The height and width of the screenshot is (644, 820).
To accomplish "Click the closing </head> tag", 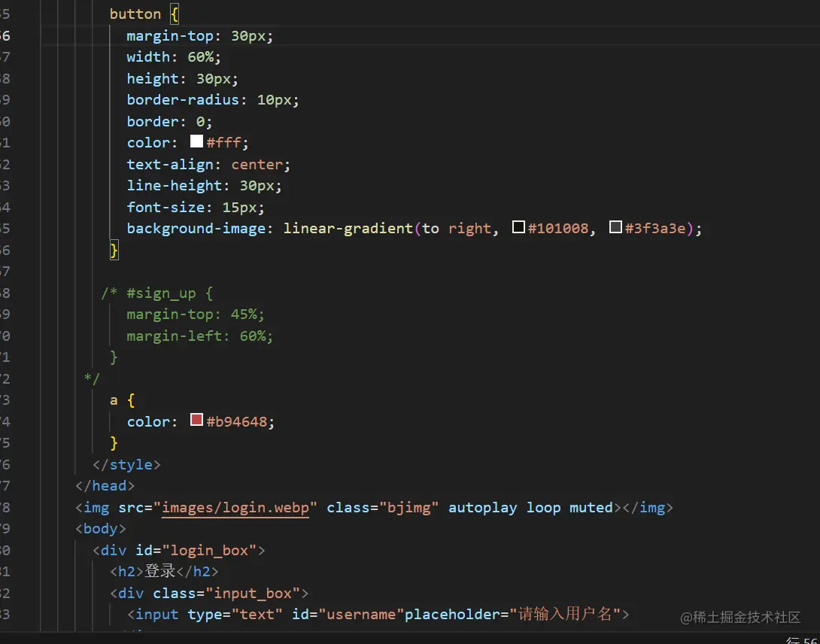I will pyautogui.click(x=105, y=486).
